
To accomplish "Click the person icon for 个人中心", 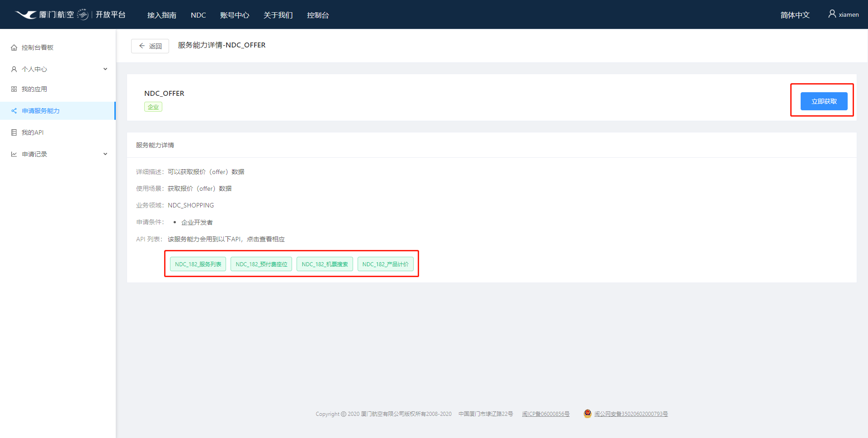I will tap(14, 69).
